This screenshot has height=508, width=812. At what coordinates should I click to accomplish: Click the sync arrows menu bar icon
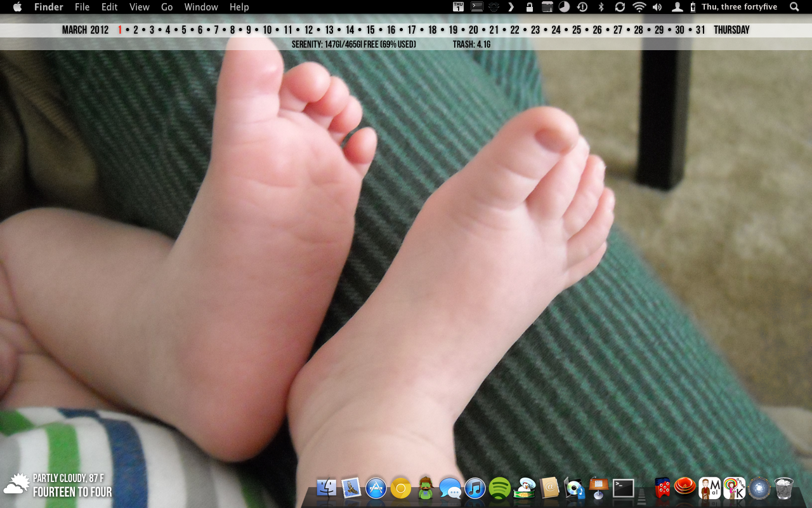[x=620, y=7]
